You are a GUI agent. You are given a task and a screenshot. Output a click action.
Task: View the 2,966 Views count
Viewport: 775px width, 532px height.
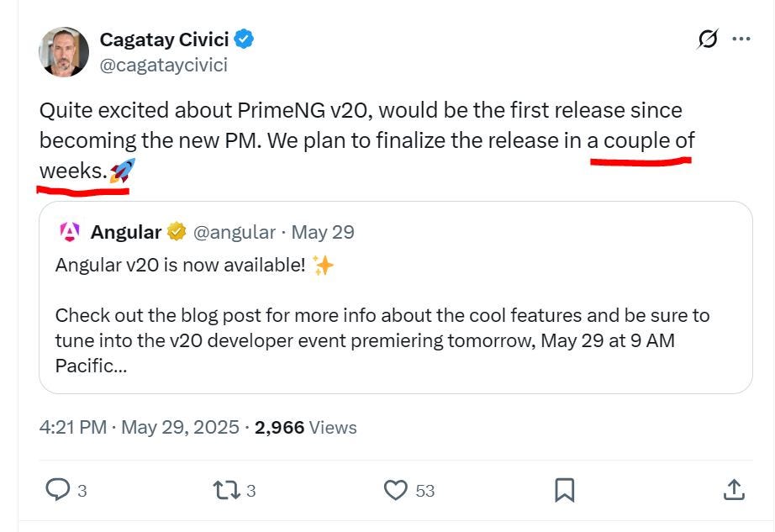[x=305, y=427]
